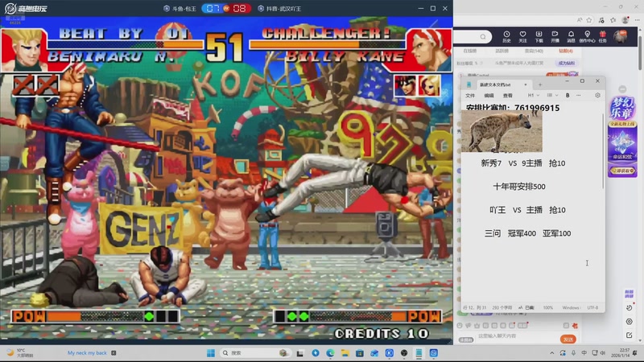Open Notepad settings gear icon
Screen dimensions: 644x362
coord(597,95)
